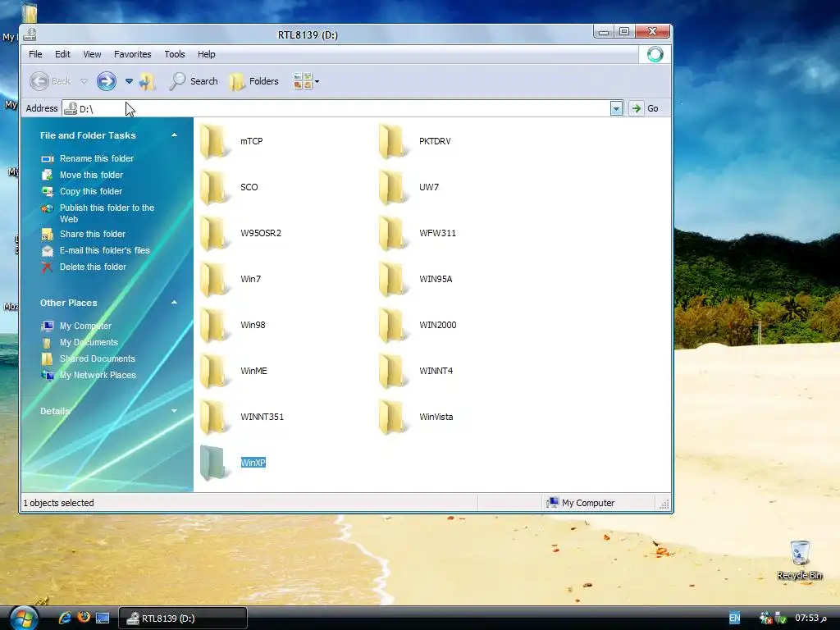Click Rename this folder
This screenshot has width=840, height=630.
[x=97, y=158]
